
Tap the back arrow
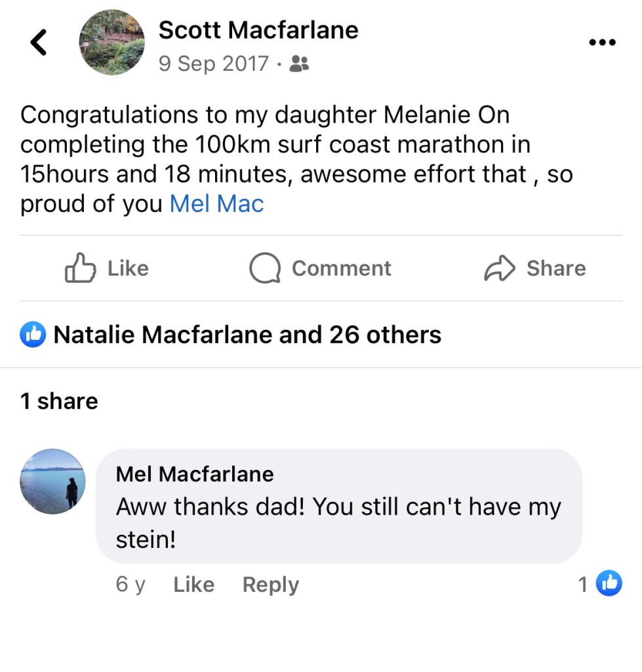tap(39, 43)
